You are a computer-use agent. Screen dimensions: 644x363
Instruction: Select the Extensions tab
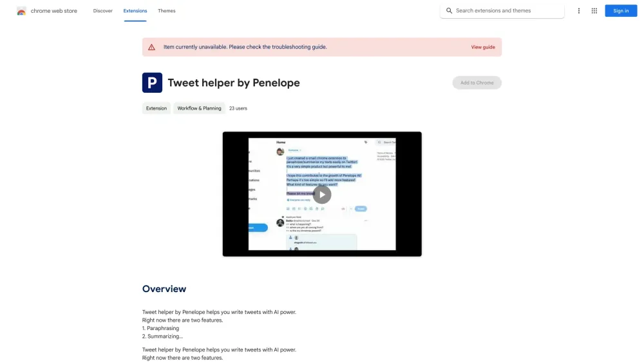tap(135, 11)
